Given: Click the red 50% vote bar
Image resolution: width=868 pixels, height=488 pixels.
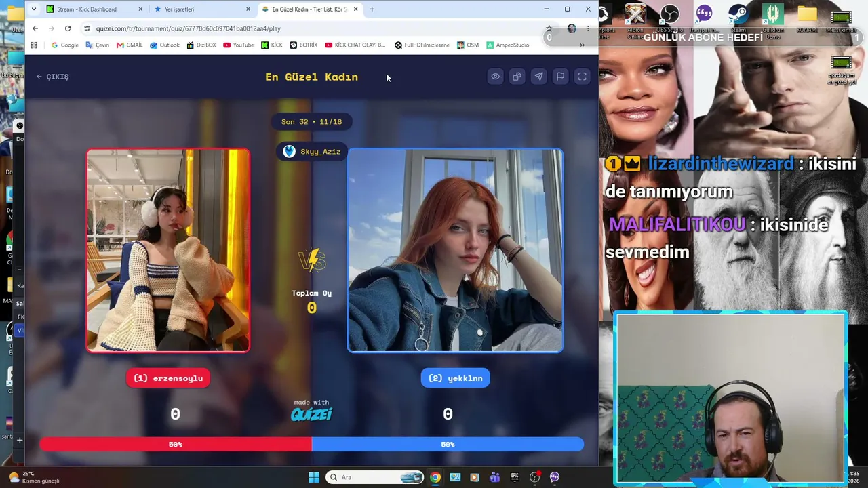Looking at the screenshot, I should tap(176, 445).
